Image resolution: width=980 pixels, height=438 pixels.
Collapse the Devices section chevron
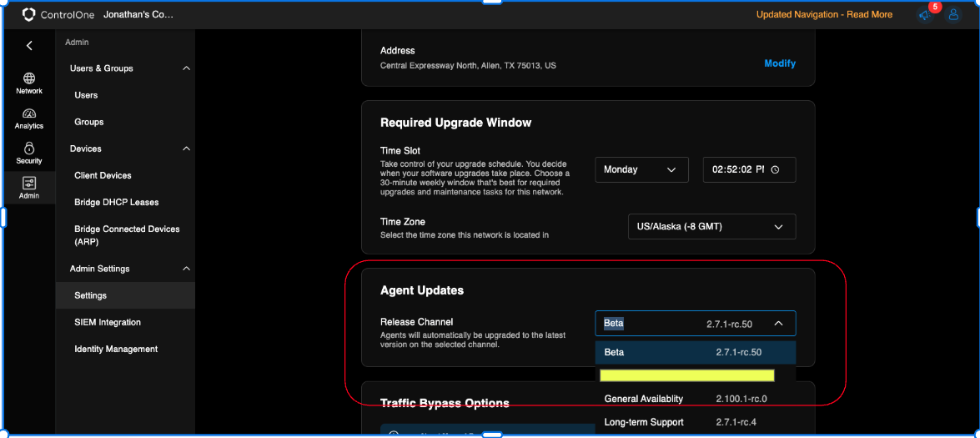186,149
